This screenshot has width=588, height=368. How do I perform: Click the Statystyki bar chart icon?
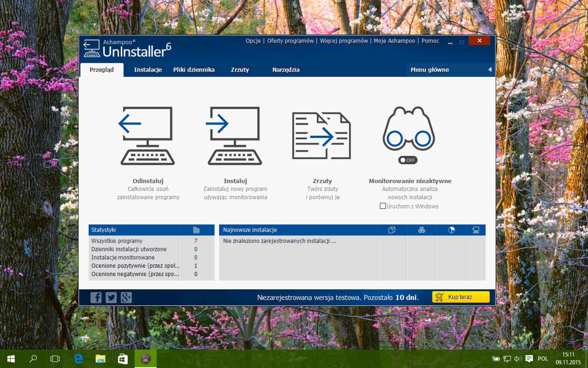[196, 230]
